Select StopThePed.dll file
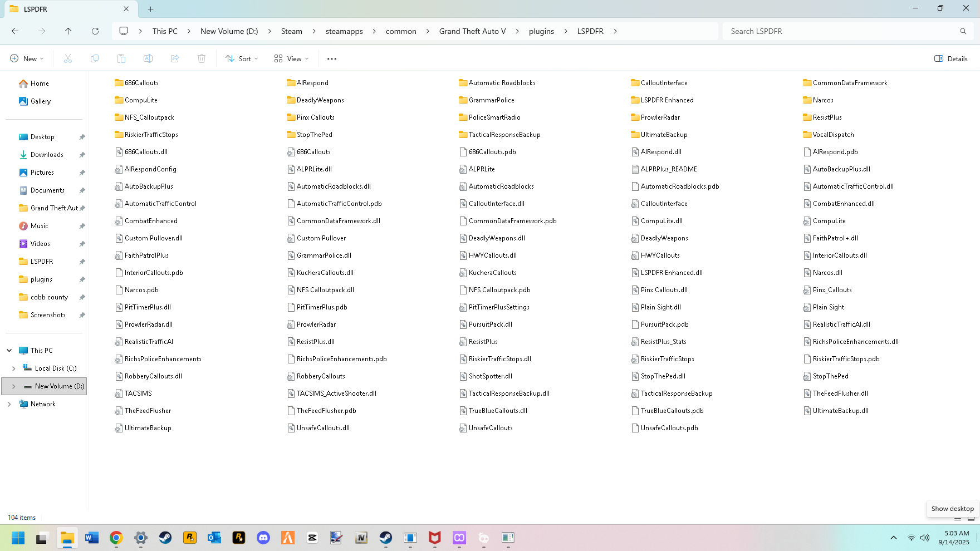This screenshot has height=551, width=980. tap(658, 376)
